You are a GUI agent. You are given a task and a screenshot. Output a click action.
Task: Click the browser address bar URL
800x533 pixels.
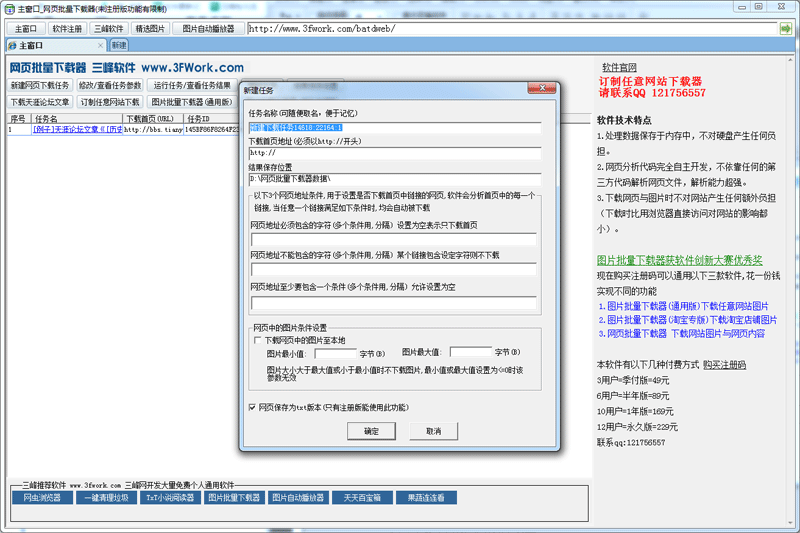(512, 29)
